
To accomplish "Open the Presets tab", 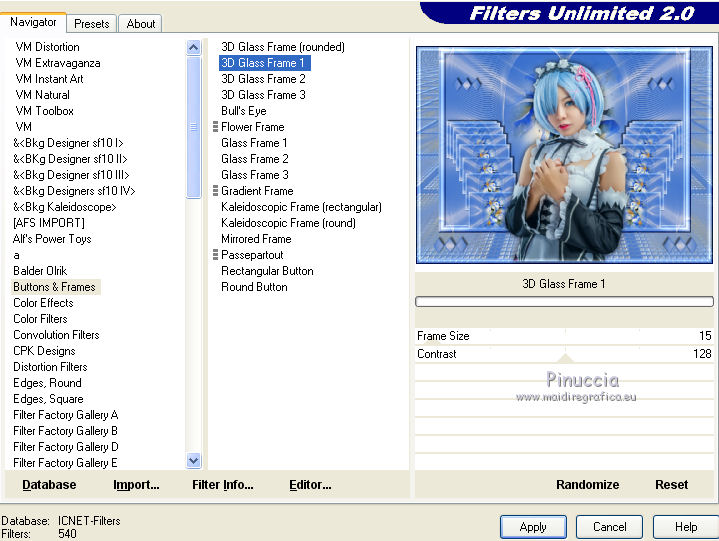I will pyautogui.click(x=92, y=24).
